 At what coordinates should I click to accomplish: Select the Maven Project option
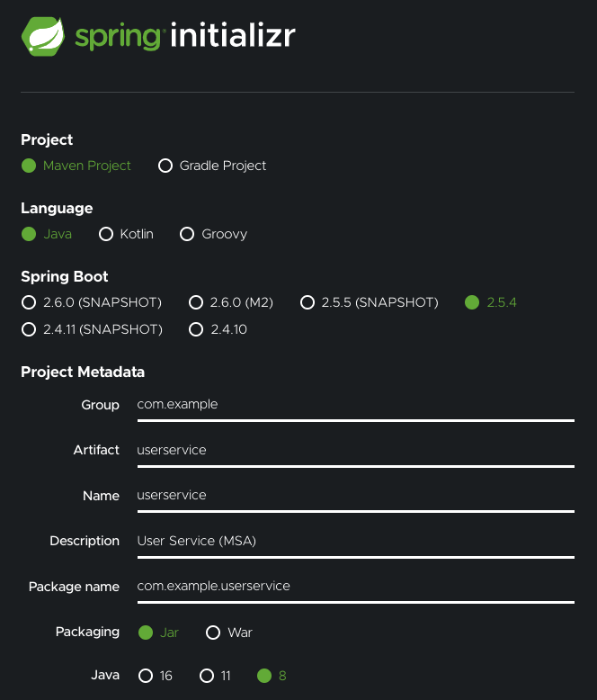click(29, 166)
